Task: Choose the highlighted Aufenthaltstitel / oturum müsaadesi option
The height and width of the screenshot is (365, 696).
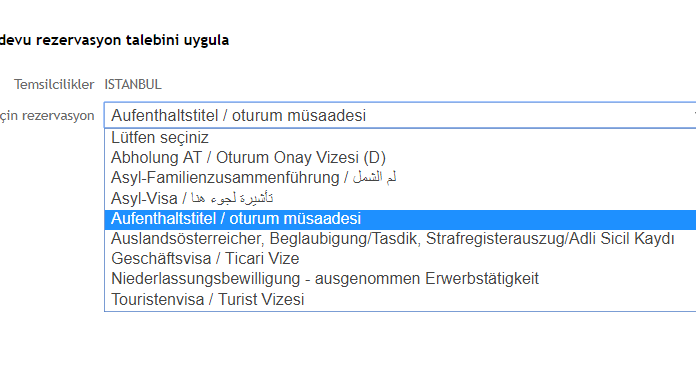Action: click(x=400, y=218)
